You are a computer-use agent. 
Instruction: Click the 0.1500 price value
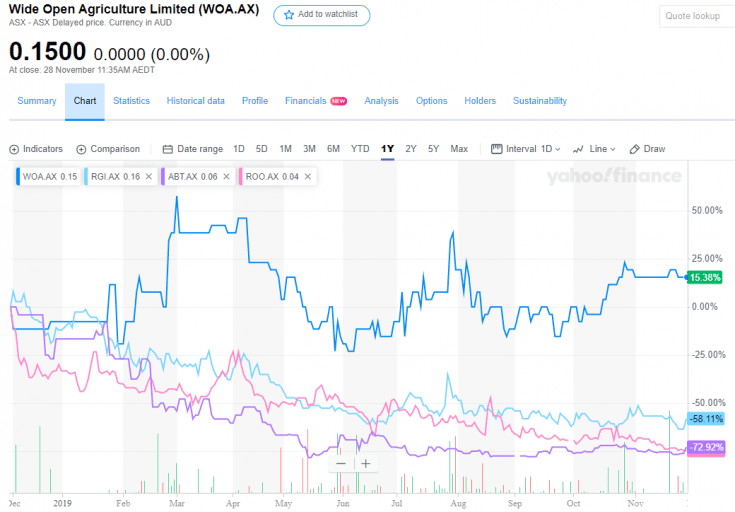[47, 52]
